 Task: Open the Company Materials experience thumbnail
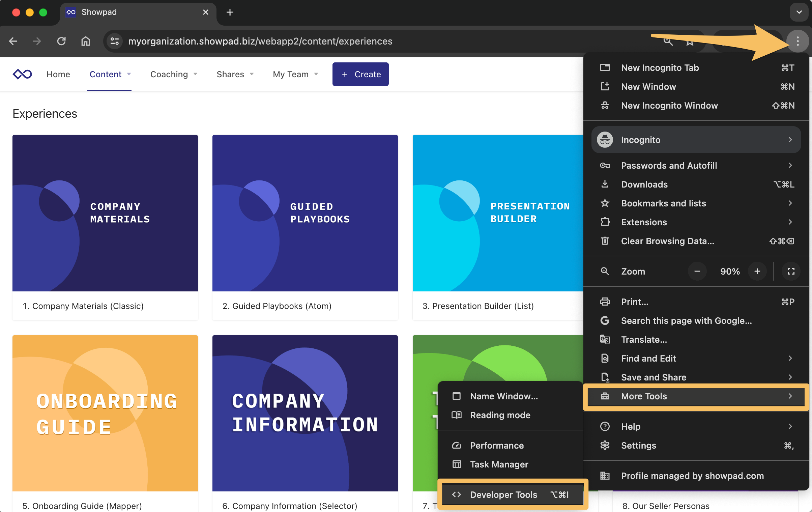[105, 213]
